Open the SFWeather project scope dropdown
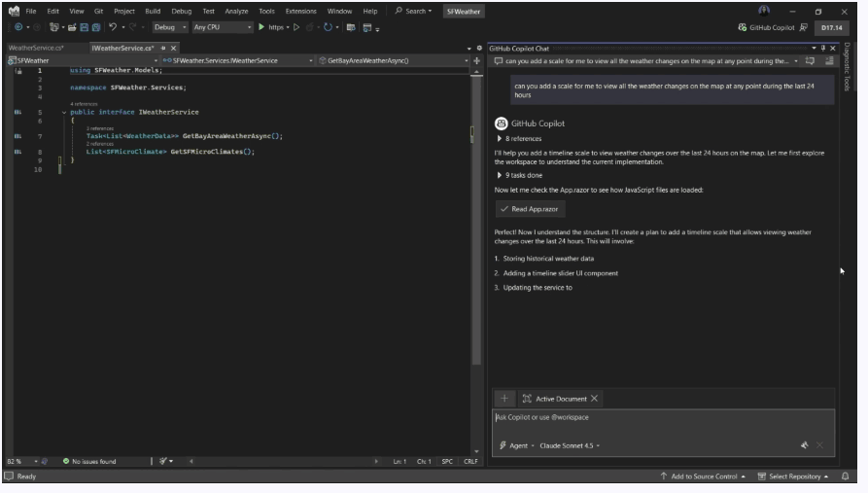This screenshot has width=868, height=493. (x=83, y=60)
